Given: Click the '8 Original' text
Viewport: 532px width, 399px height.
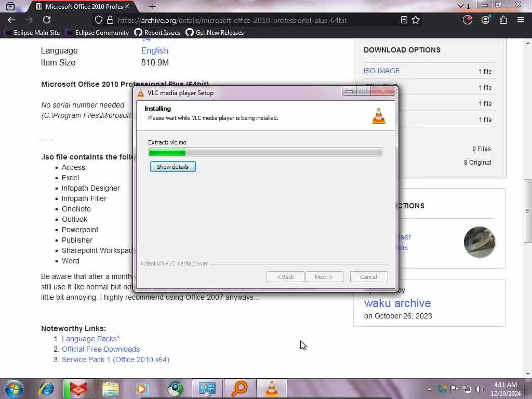Looking at the screenshot, I should [477, 163].
